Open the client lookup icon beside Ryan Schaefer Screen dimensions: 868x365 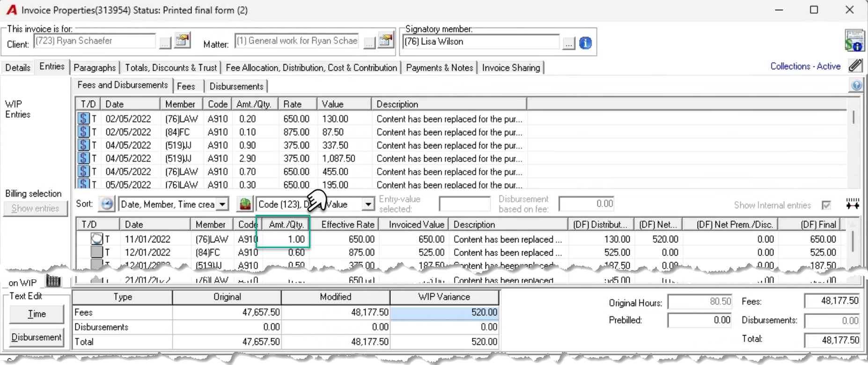[x=183, y=41]
